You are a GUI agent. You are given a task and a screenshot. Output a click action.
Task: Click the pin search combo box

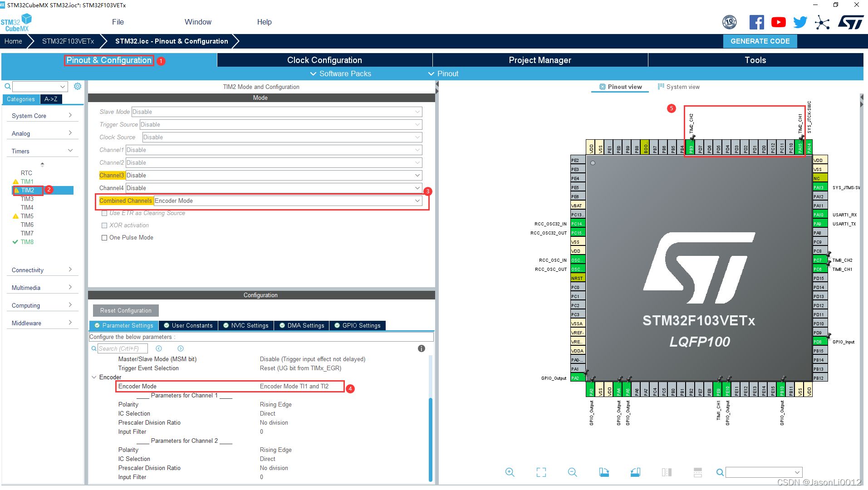tap(764, 472)
